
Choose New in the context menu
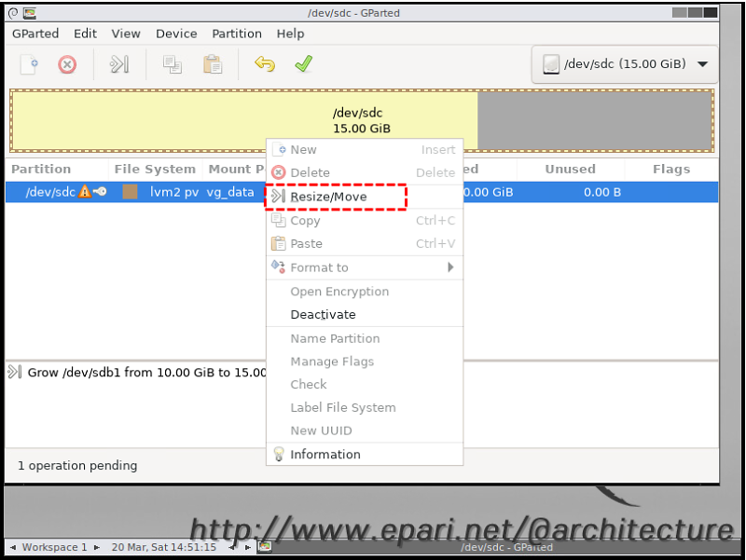coord(365,150)
